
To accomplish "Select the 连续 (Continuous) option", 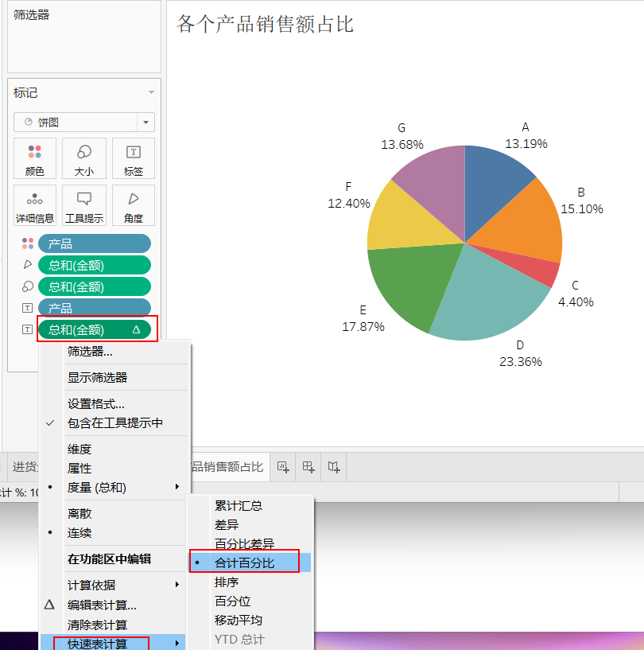I will pos(80,533).
